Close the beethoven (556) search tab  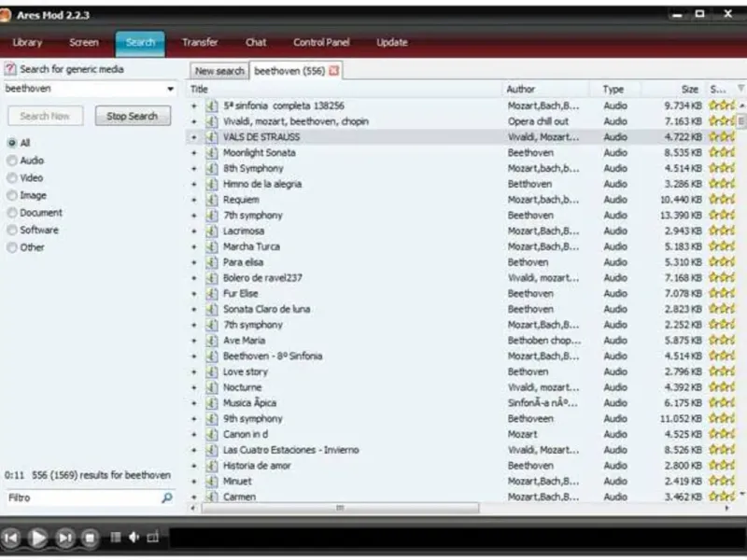point(334,71)
